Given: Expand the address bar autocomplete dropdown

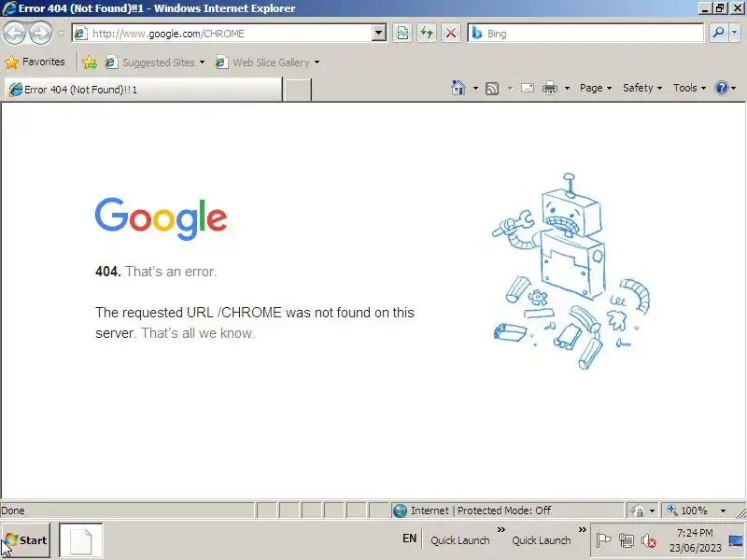Looking at the screenshot, I should (x=379, y=34).
